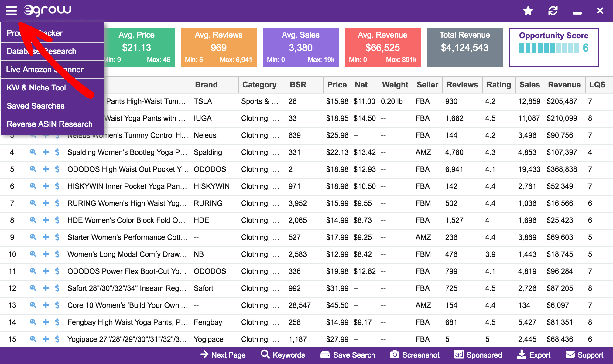Click dollar icon for NB row 10
Screen dimensions: 613x364
(x=57, y=254)
